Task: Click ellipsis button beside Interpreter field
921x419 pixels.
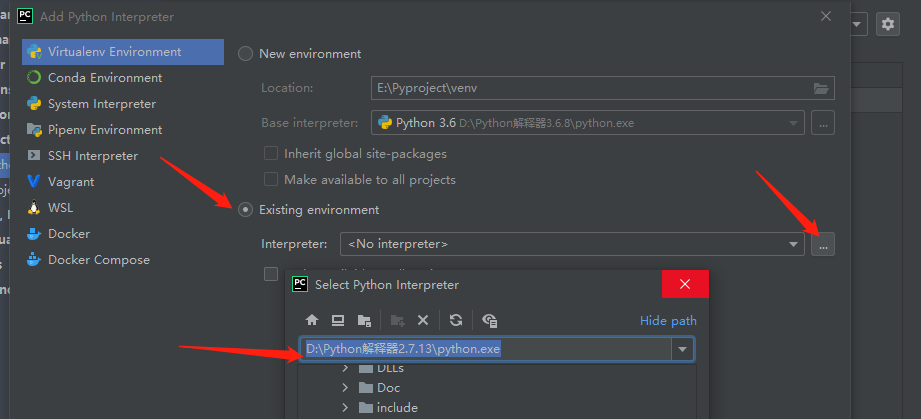Action: [x=823, y=244]
